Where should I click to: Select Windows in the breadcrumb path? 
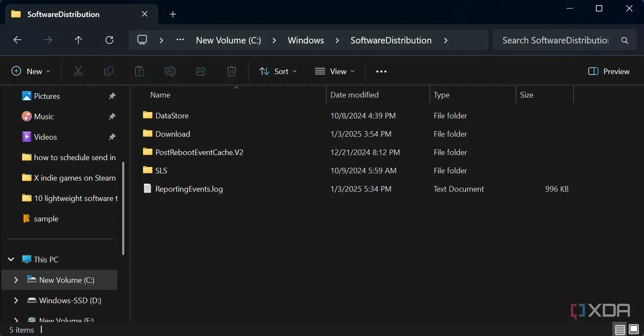306,40
